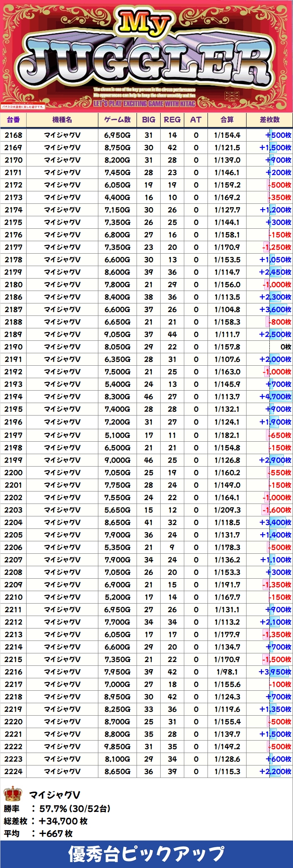Select machine number 2217
Screen dimensions: 293x868
[13, 684]
